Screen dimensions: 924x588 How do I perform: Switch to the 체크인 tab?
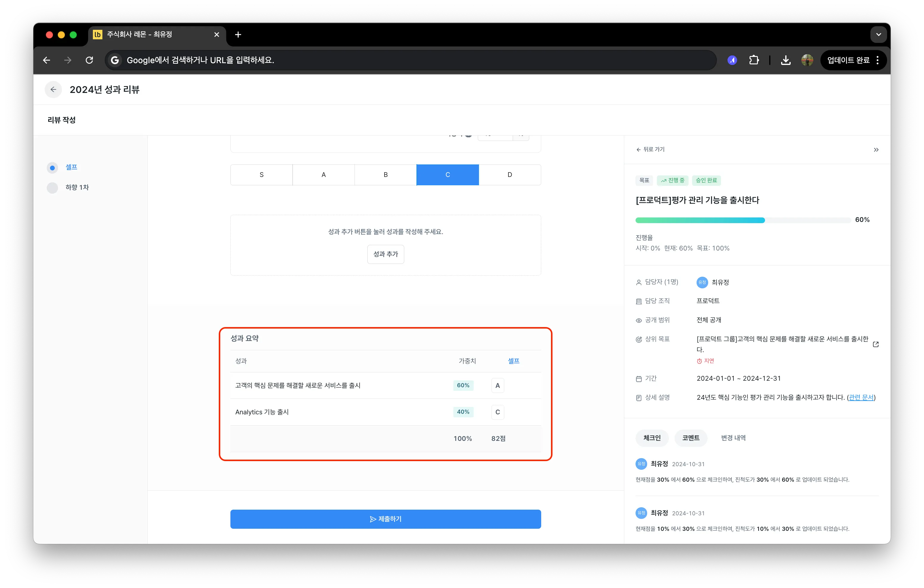(x=652, y=438)
